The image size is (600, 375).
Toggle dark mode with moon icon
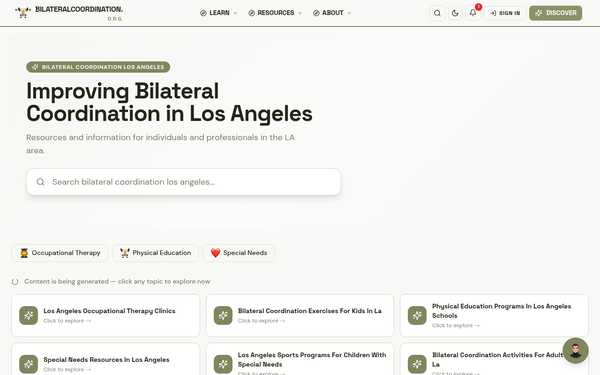[x=455, y=13]
